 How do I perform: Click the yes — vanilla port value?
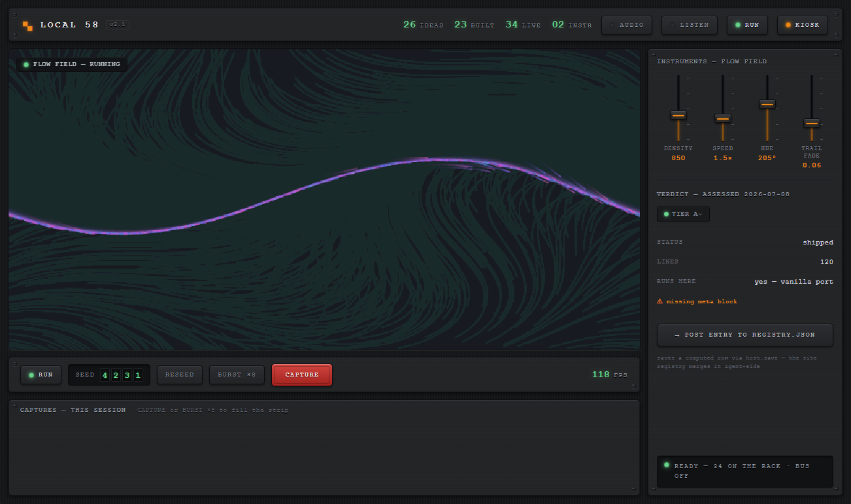point(794,282)
